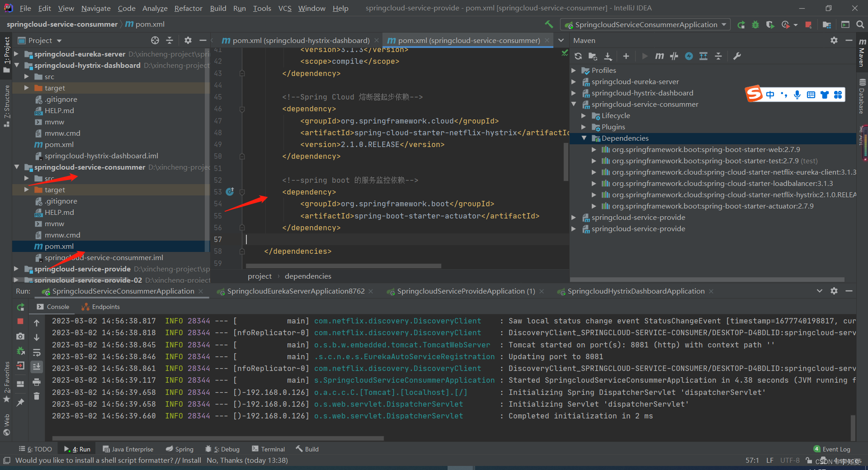The image size is (868, 470).
Task: Toggle Sogou Chinese/English input mode
Action: point(770,95)
